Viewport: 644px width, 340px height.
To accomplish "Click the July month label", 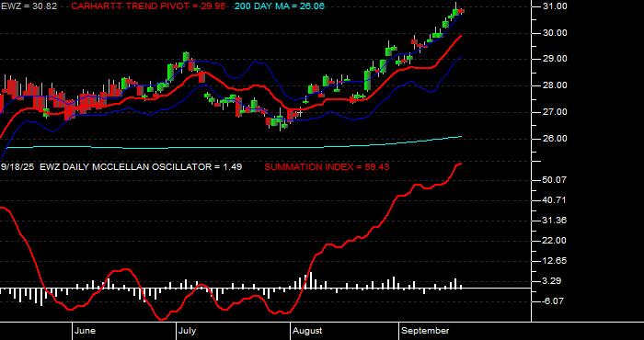I will pyautogui.click(x=188, y=331).
